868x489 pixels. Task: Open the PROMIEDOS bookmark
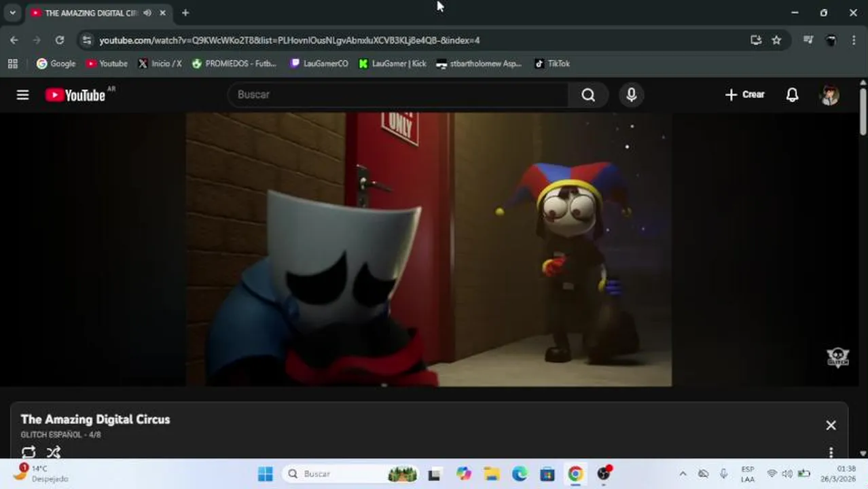tap(234, 63)
